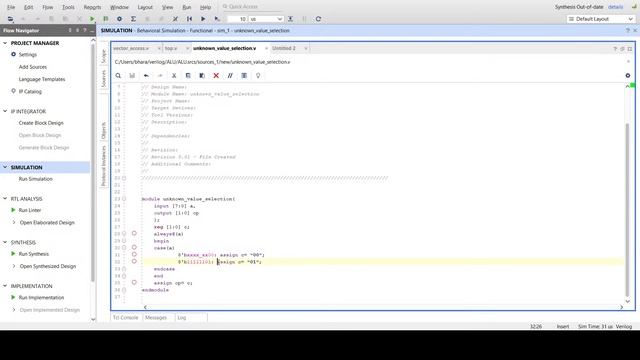Click the Run for specified time icon

[x=217, y=19]
